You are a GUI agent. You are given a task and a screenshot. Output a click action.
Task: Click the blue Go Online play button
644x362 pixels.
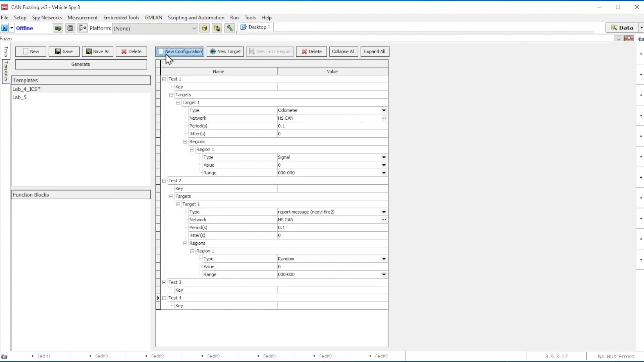coord(4,28)
